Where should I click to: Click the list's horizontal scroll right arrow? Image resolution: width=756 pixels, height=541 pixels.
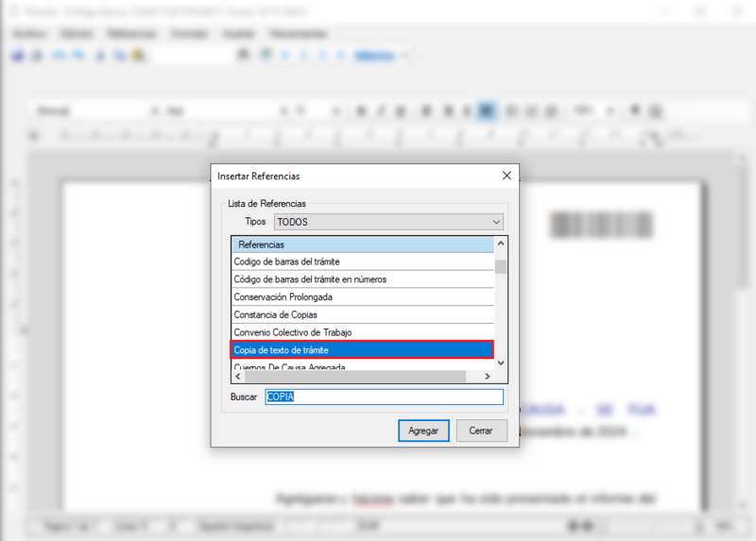(488, 376)
